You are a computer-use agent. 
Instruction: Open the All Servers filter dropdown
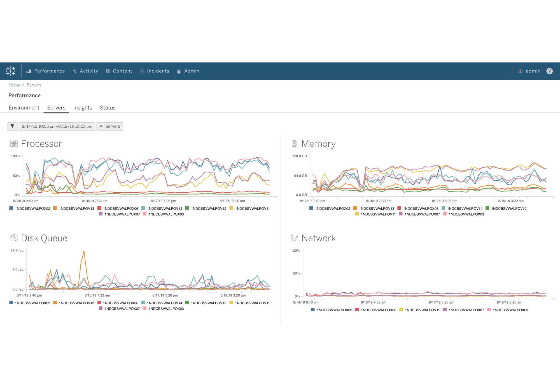tap(110, 126)
